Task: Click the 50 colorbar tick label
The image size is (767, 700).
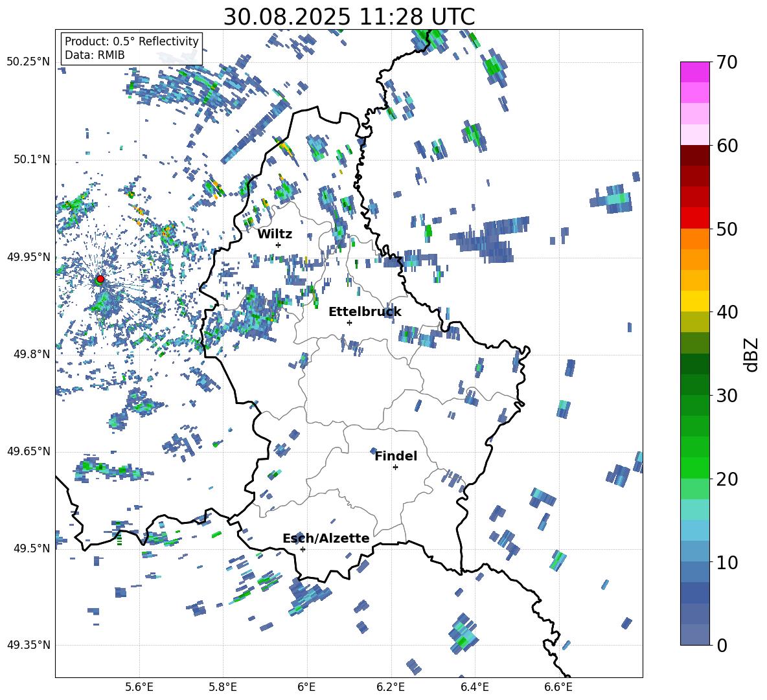Action: tap(727, 229)
